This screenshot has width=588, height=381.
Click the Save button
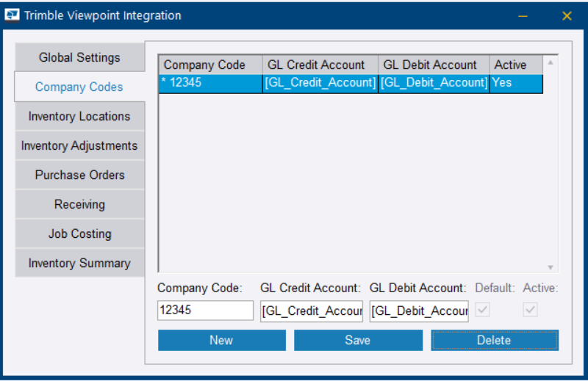358,340
